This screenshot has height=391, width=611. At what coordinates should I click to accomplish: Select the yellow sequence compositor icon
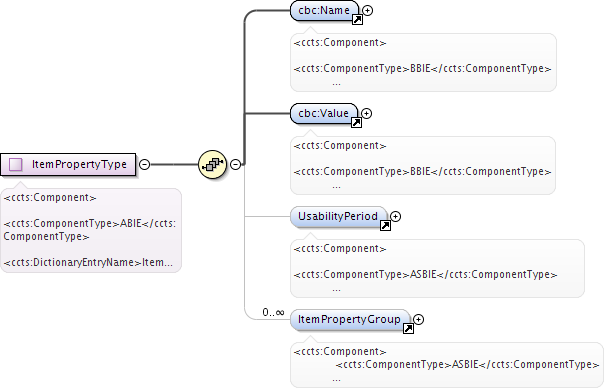pyautogui.click(x=212, y=165)
